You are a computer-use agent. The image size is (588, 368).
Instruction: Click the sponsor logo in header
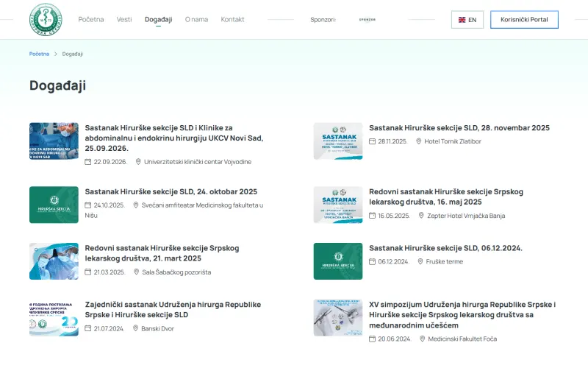pos(367,20)
